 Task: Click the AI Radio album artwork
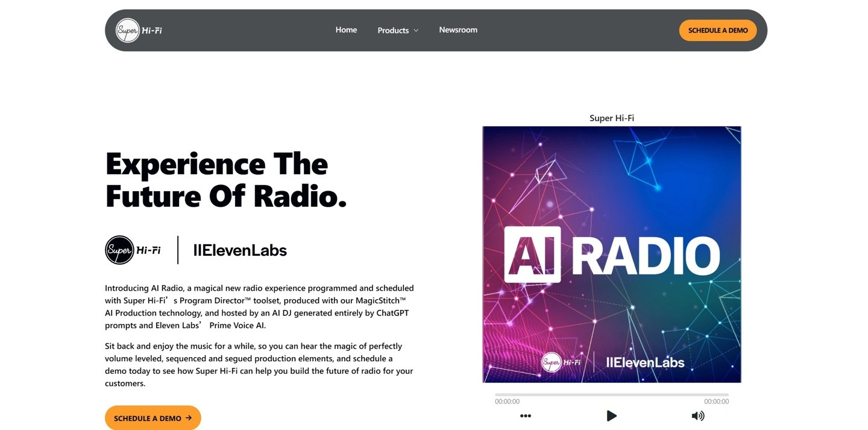coord(611,254)
